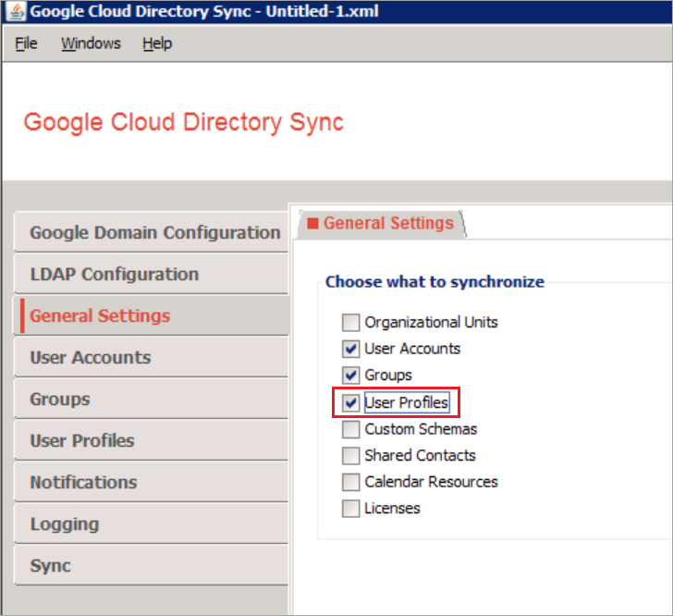Open the LDAP Configuration section

point(114,274)
